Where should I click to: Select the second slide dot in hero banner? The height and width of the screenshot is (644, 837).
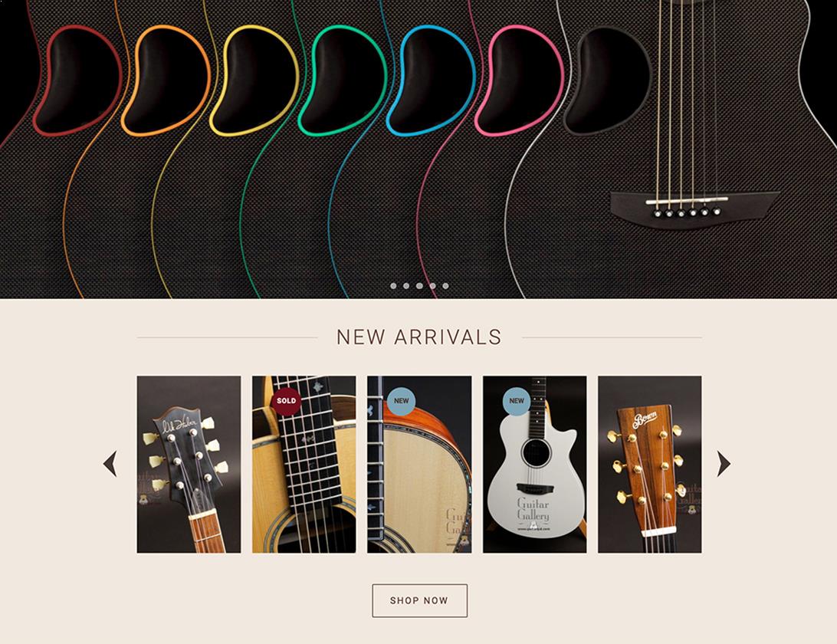click(x=406, y=286)
